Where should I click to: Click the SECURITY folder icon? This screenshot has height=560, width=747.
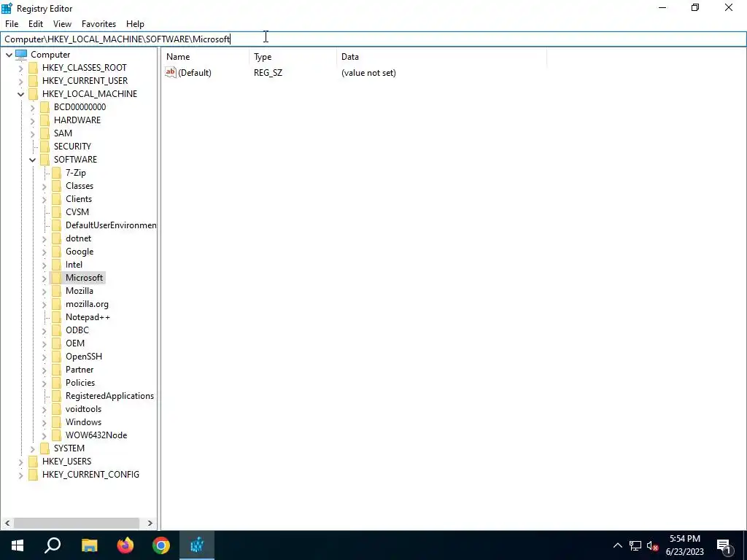44,146
